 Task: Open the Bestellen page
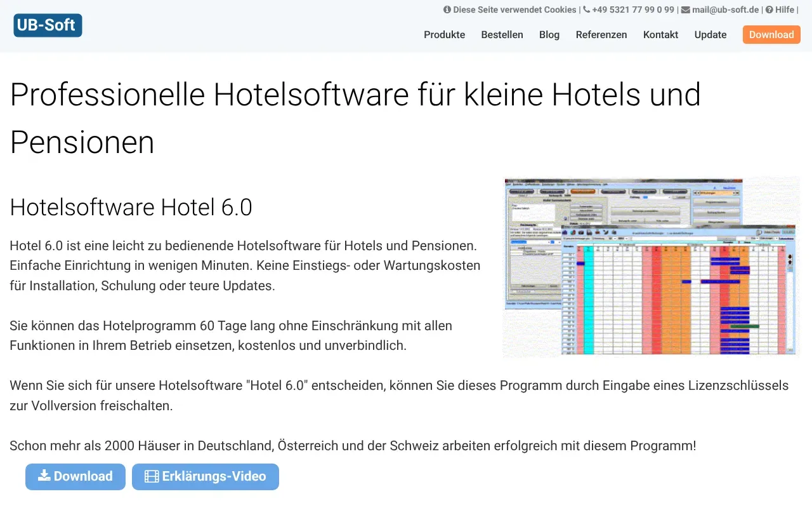click(502, 35)
